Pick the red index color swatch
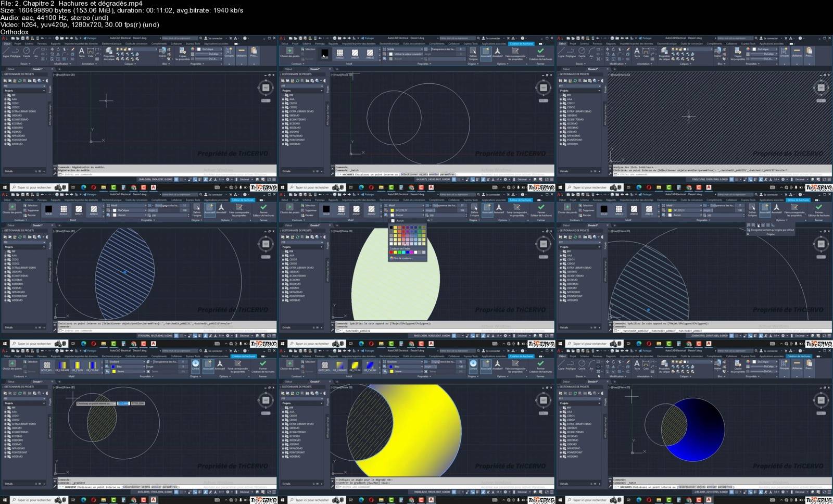Viewport: 833px width, 504px height. point(392,253)
